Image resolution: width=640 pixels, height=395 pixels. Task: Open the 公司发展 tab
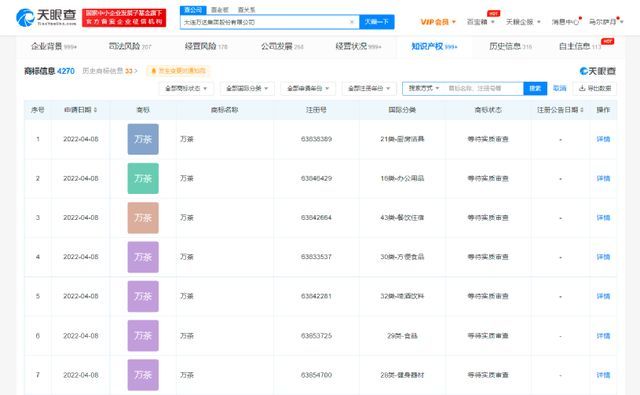pos(282,46)
